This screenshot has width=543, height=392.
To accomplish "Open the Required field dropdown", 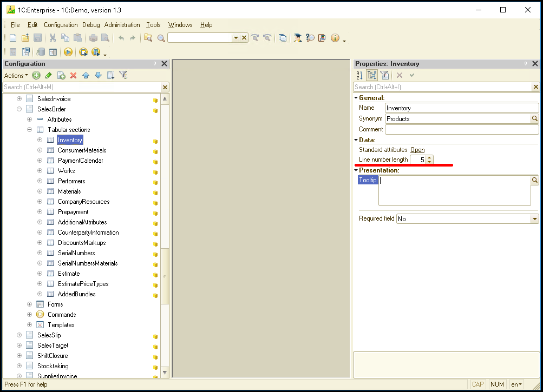I will tap(535, 218).
